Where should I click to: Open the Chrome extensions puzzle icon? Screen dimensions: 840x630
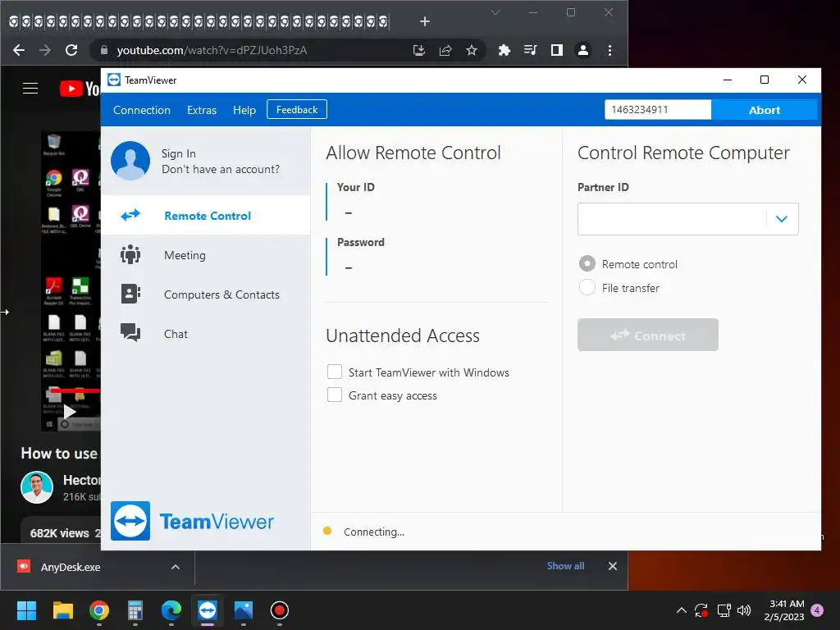point(504,50)
